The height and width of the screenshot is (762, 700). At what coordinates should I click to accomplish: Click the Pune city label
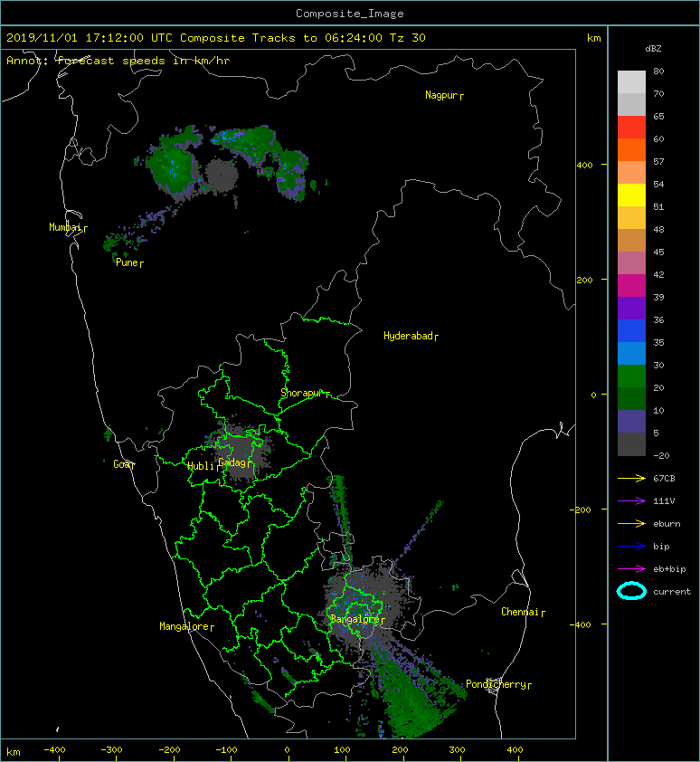[129, 262]
